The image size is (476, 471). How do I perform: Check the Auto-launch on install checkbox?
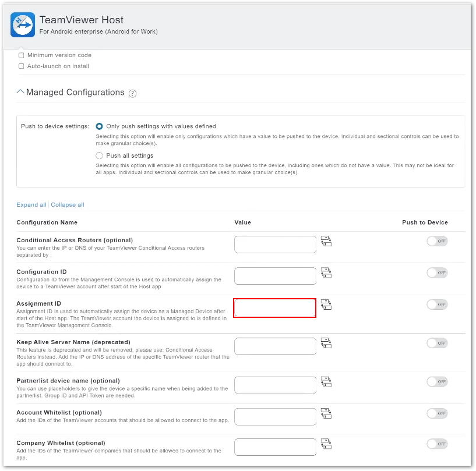coord(21,66)
